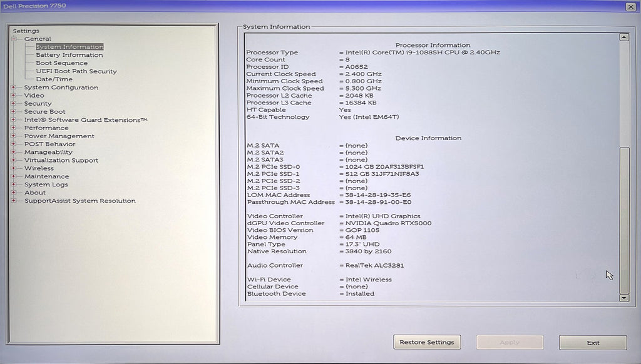Screen dimensions: 641x364
Task: Click the Processor Type value i9-10885H
Action: coord(423,53)
